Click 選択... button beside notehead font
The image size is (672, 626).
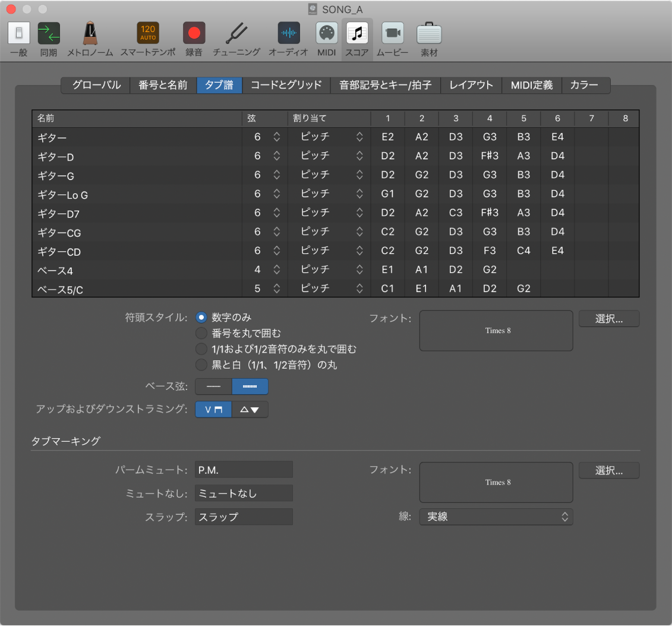(x=608, y=319)
